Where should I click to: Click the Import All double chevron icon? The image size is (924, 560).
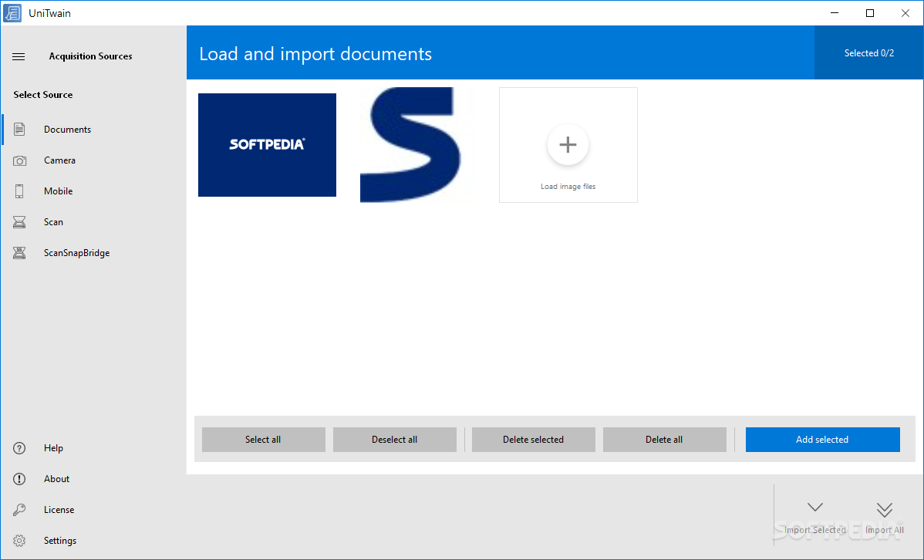(885, 510)
